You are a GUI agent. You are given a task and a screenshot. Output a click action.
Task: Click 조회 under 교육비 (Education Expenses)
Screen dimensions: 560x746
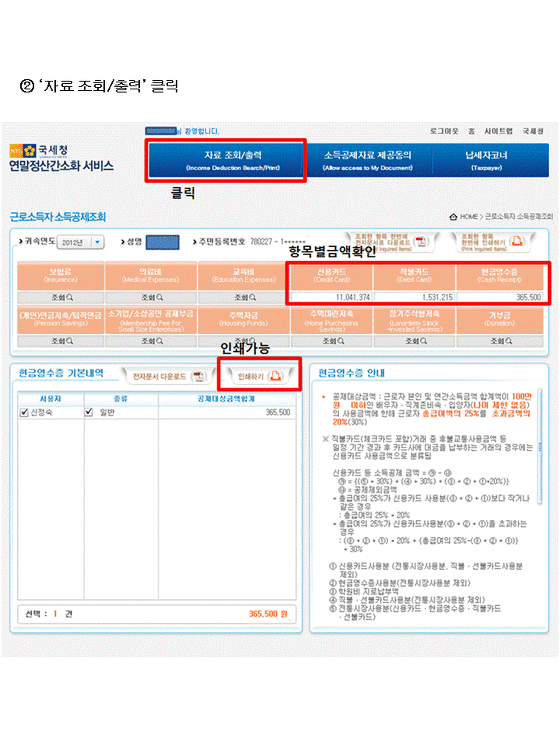click(x=244, y=297)
